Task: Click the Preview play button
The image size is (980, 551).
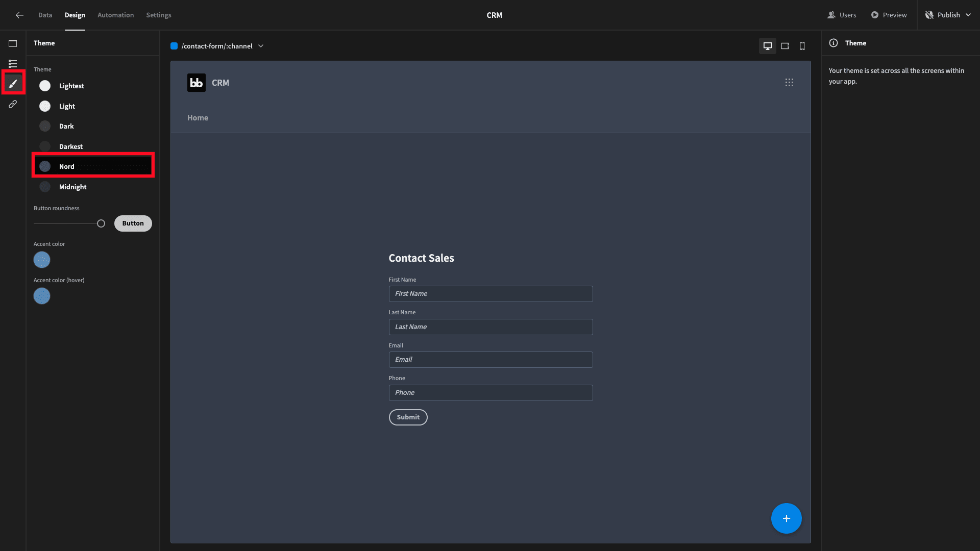Action: click(x=889, y=15)
